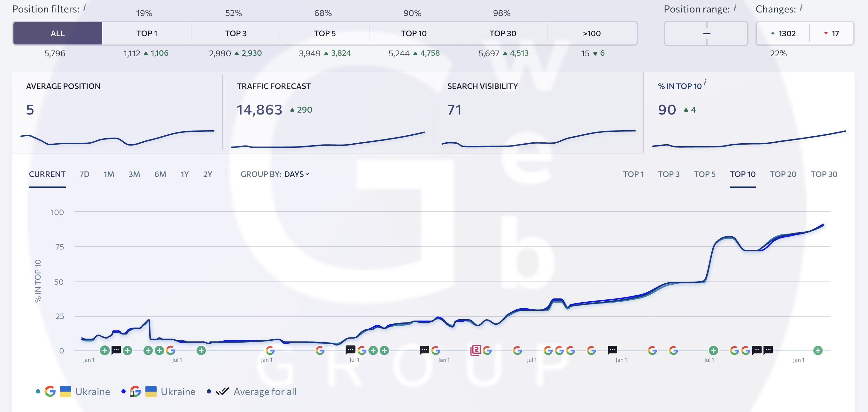This screenshot has width=868, height=412.
Task: Click the Changes info icon
Action: click(801, 7)
